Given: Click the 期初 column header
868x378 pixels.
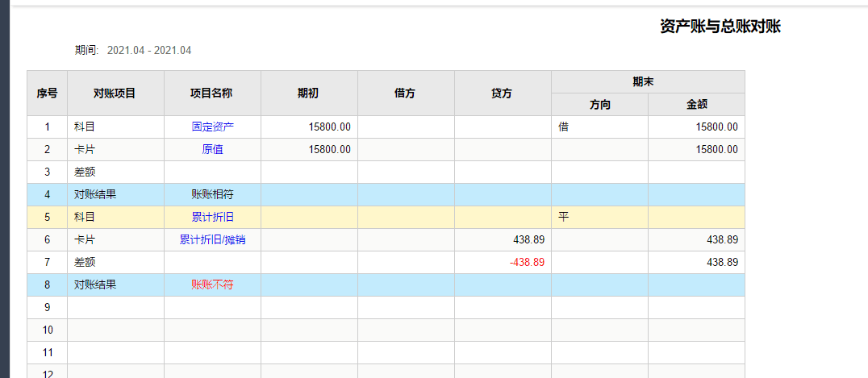Looking at the screenshot, I should point(310,93).
